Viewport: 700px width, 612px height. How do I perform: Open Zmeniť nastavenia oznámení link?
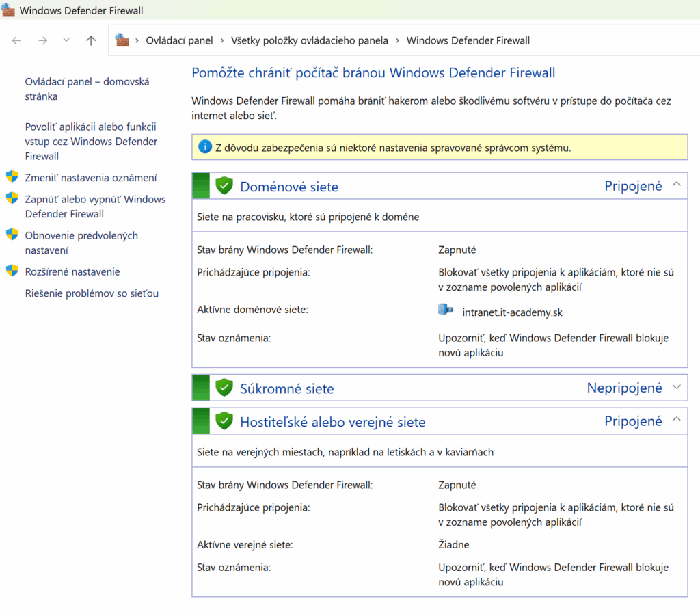(x=91, y=178)
